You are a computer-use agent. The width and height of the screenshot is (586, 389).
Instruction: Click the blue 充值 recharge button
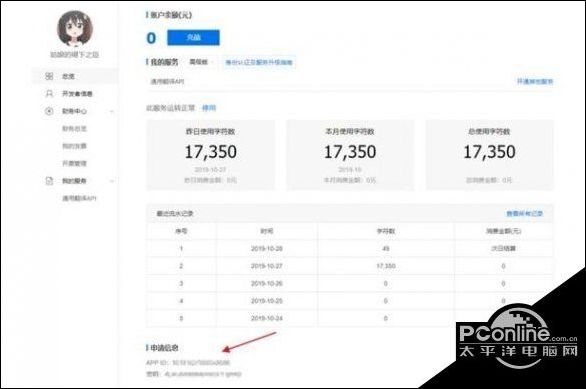(x=193, y=38)
